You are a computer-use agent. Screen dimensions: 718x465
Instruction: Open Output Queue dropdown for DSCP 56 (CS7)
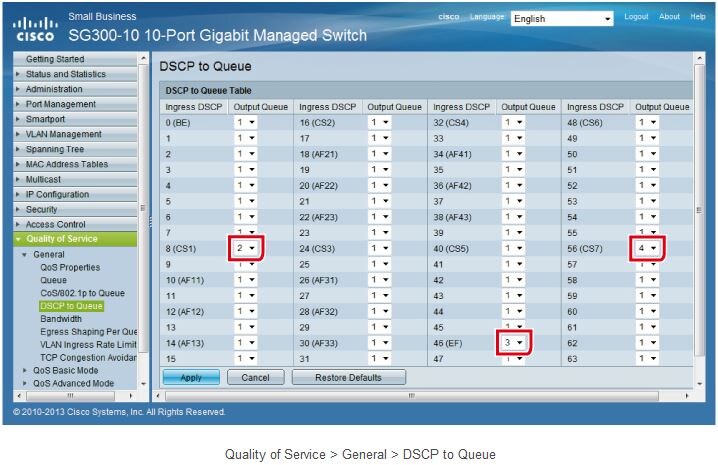click(x=648, y=247)
